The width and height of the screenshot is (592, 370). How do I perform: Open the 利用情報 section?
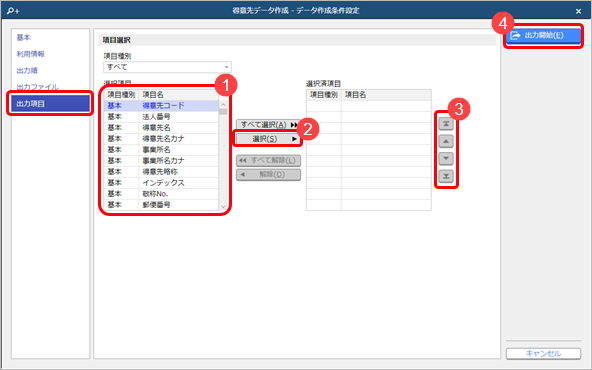click(x=31, y=54)
